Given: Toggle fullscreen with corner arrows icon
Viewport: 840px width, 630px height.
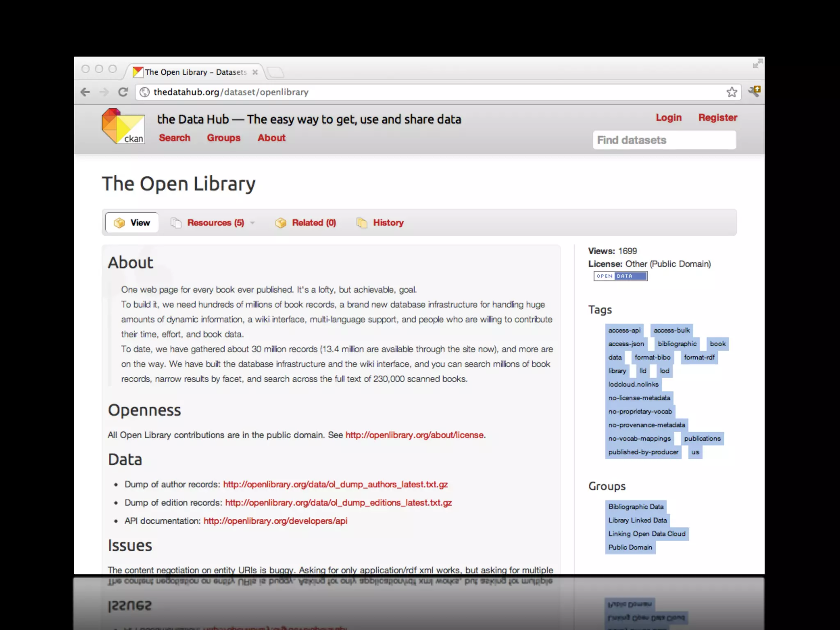Looking at the screenshot, I should tap(757, 64).
